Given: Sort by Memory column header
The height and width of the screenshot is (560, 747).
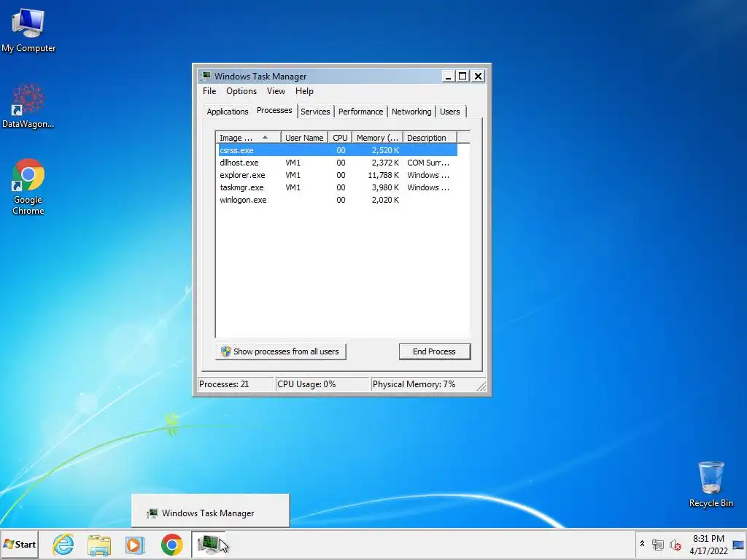Looking at the screenshot, I should 377,138.
